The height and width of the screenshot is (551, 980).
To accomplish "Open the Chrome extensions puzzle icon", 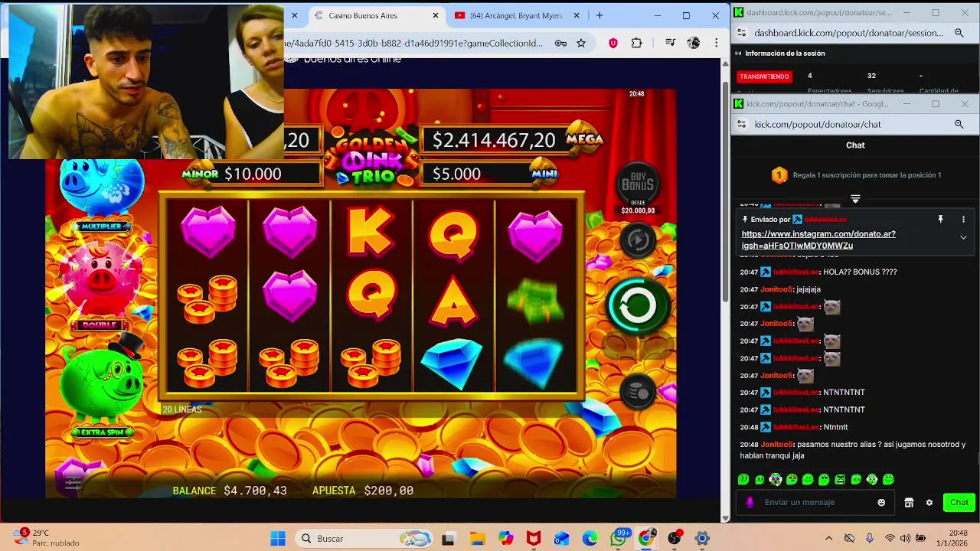I will [x=636, y=43].
